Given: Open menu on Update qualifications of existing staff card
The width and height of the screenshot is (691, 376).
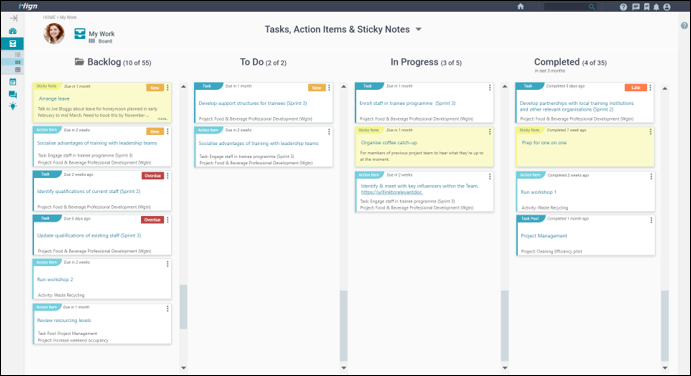Looking at the screenshot, I should tap(167, 220).
